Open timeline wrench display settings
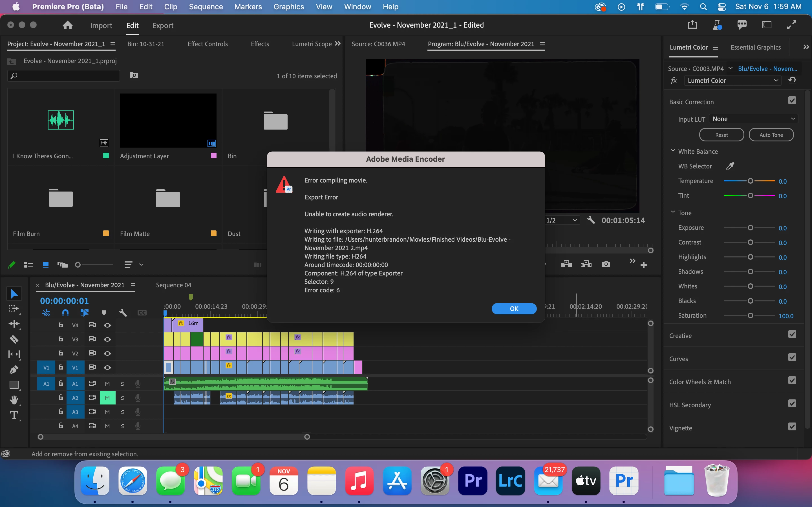The width and height of the screenshot is (812, 507). pyautogui.click(x=123, y=313)
